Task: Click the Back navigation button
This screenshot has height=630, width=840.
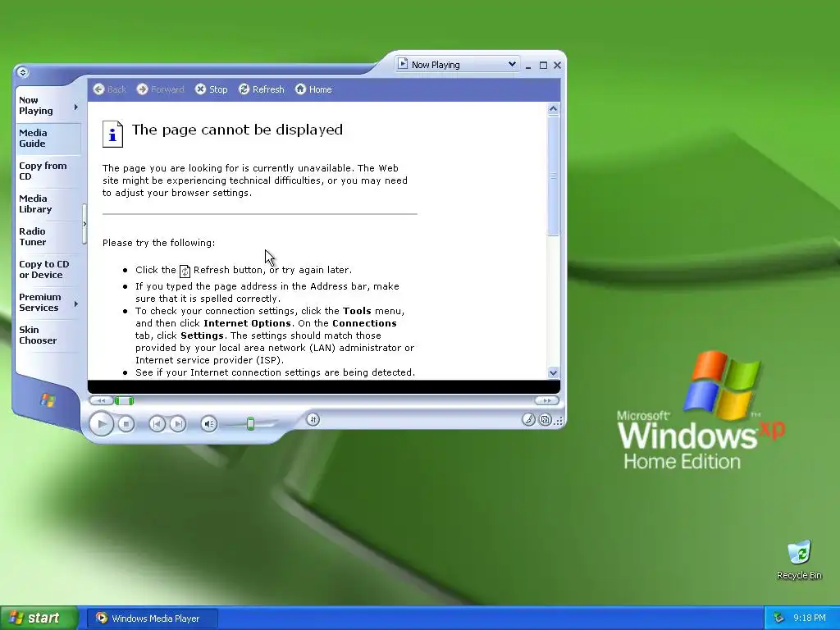Action: pyautogui.click(x=110, y=89)
